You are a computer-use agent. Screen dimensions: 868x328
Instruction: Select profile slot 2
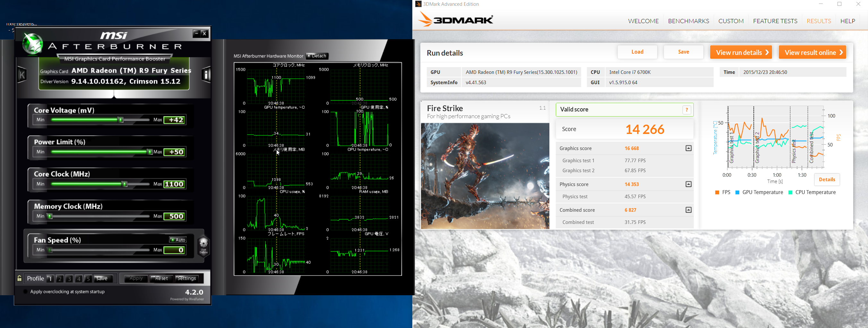pos(60,279)
